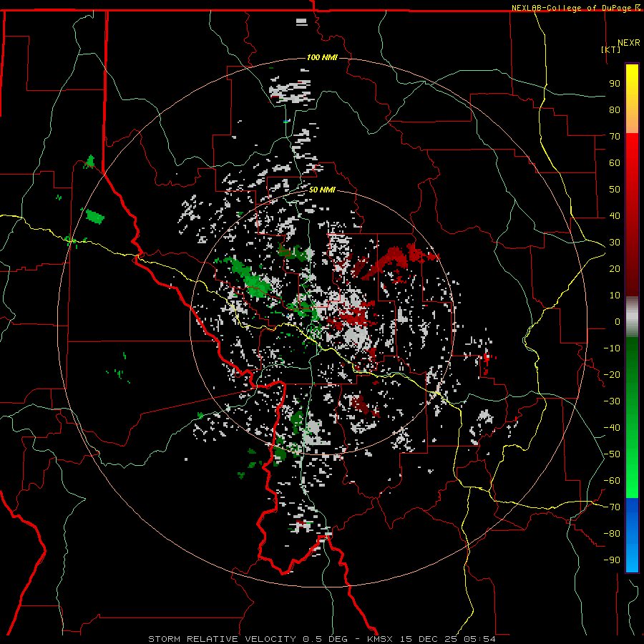Click the 30 value on the velocity scale

click(x=615, y=243)
